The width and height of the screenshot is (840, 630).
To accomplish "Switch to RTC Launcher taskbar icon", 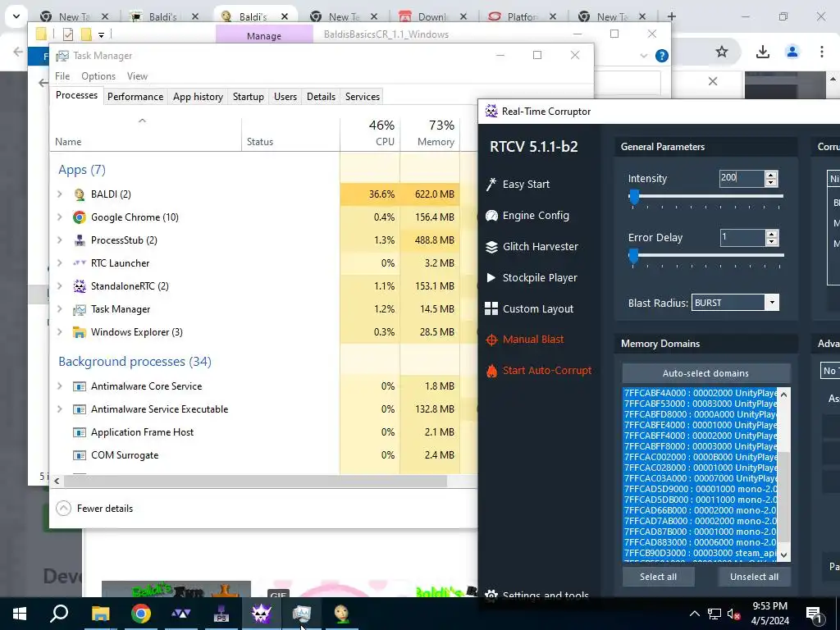I will [x=180, y=614].
